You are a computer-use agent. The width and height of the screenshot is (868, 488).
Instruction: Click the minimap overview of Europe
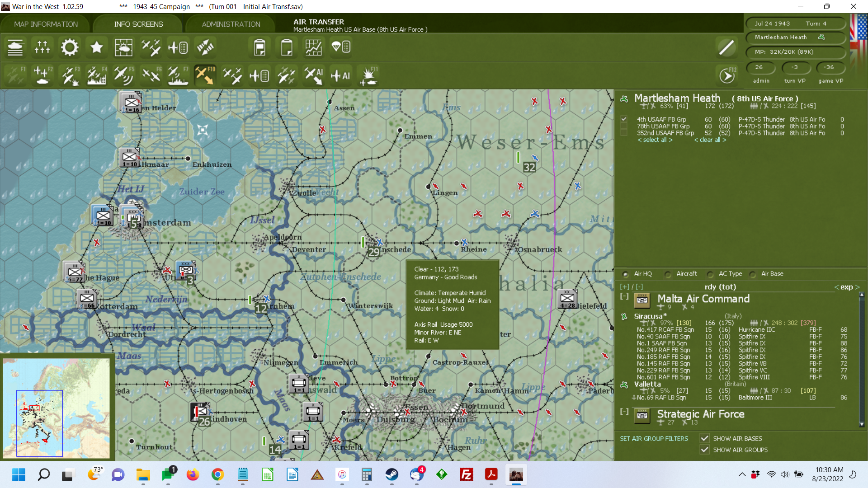click(x=56, y=408)
